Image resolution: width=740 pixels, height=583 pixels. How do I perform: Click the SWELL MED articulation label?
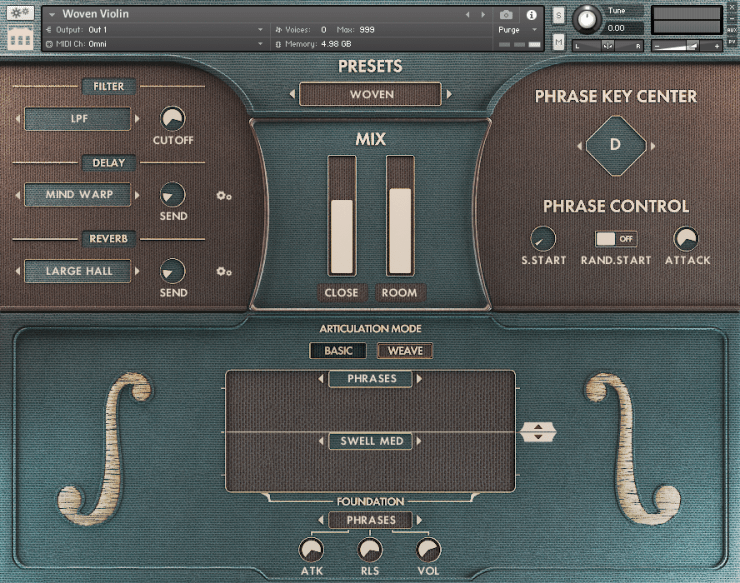(371, 441)
